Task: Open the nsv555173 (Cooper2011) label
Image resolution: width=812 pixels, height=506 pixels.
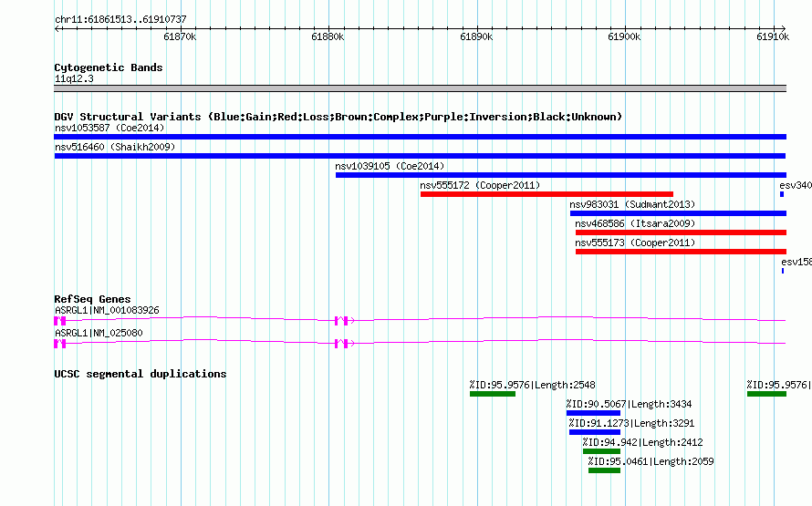Action: tap(635, 243)
